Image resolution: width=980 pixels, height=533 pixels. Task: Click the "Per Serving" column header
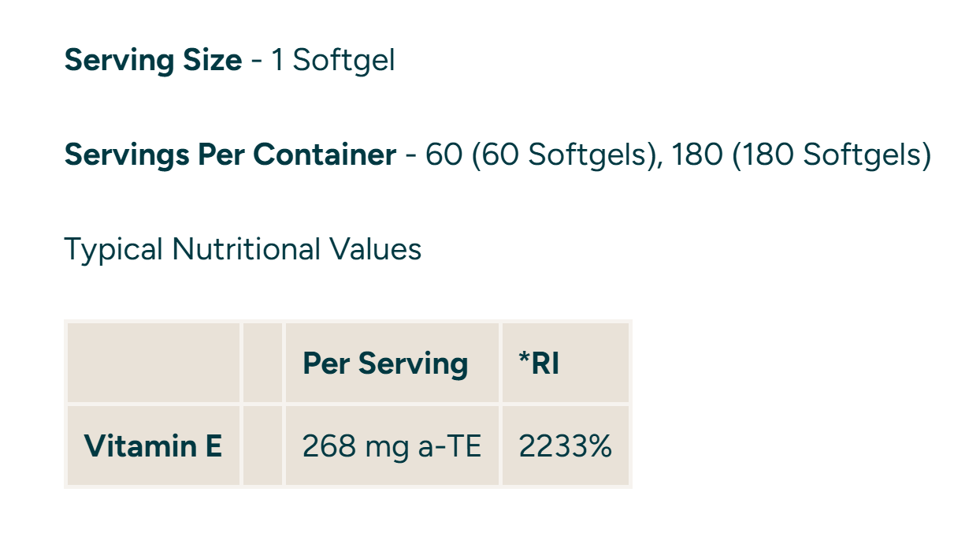click(x=385, y=363)
